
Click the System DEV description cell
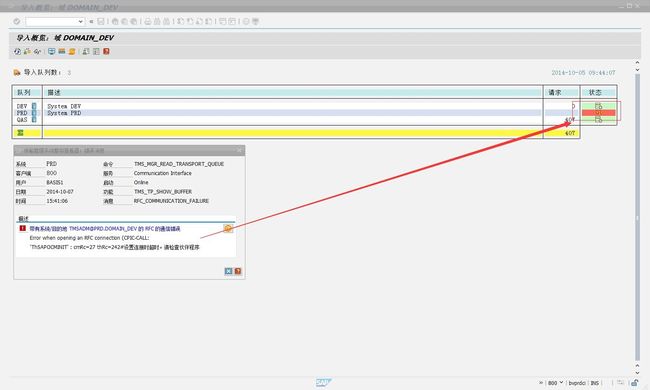click(64, 107)
